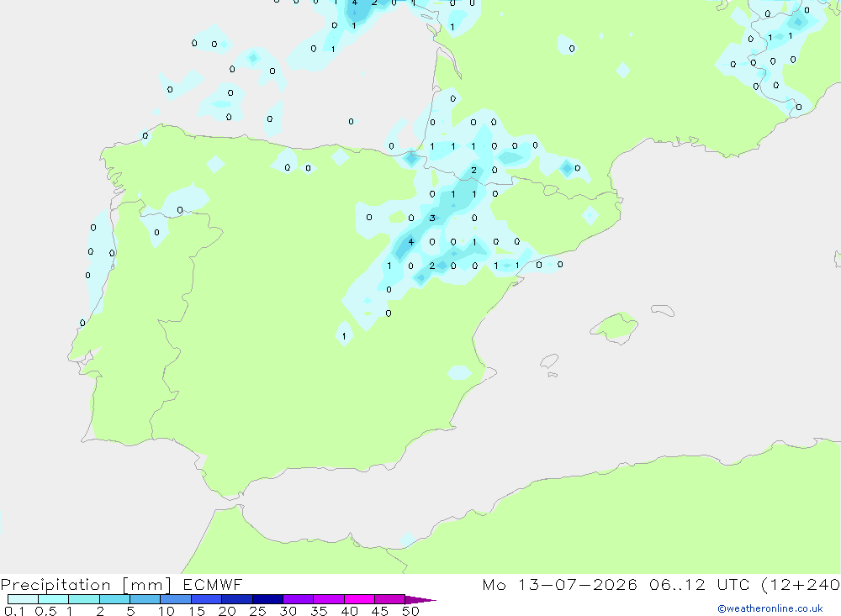The width and height of the screenshot is (841, 616).
Task: Click the '40' legend scale label
Action: click(x=349, y=611)
